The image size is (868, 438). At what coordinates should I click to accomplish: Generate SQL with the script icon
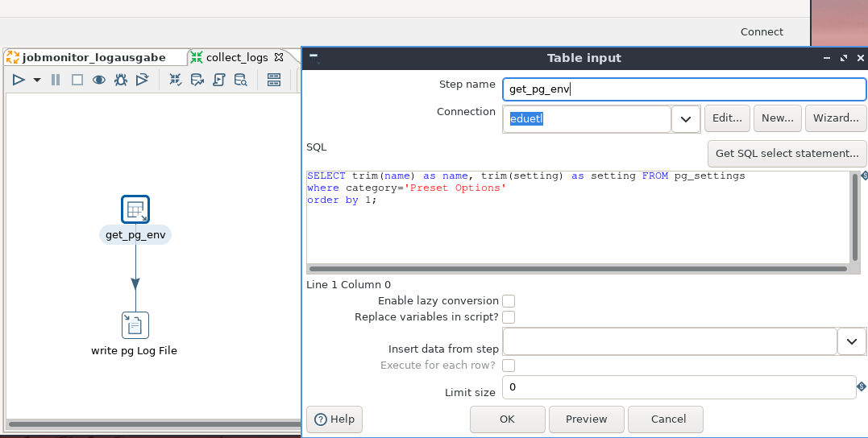pyautogui.click(x=219, y=81)
